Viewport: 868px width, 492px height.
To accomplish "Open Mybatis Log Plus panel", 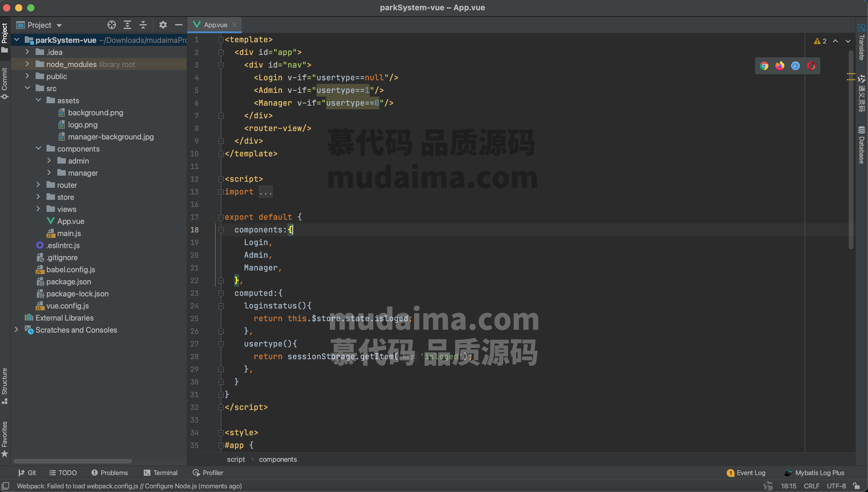I will pyautogui.click(x=815, y=473).
